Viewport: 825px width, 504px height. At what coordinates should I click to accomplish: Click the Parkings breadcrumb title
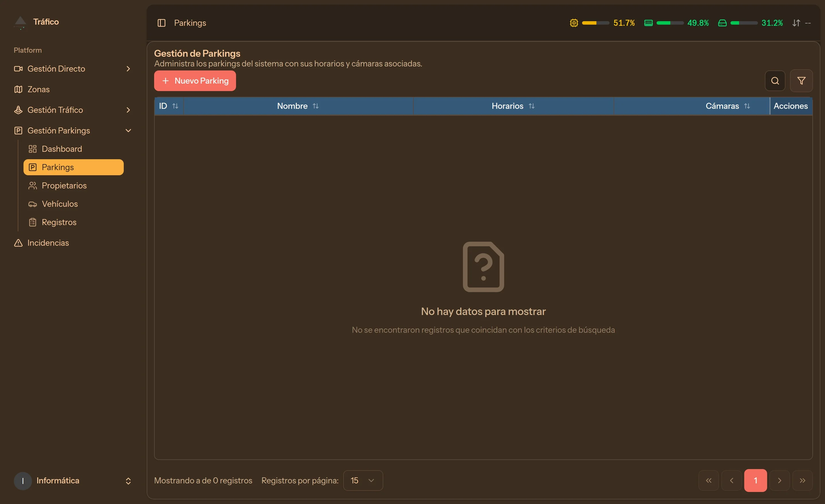point(190,23)
